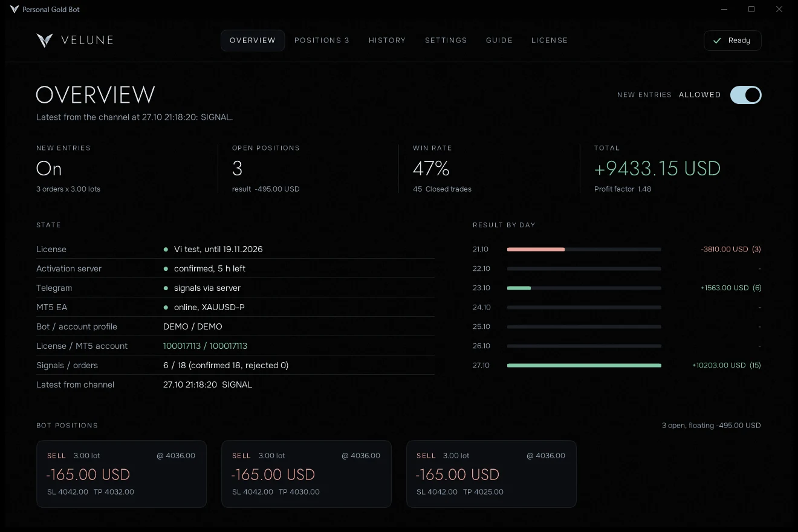Click the Ready status button
798x532 pixels.
pyautogui.click(x=732, y=41)
